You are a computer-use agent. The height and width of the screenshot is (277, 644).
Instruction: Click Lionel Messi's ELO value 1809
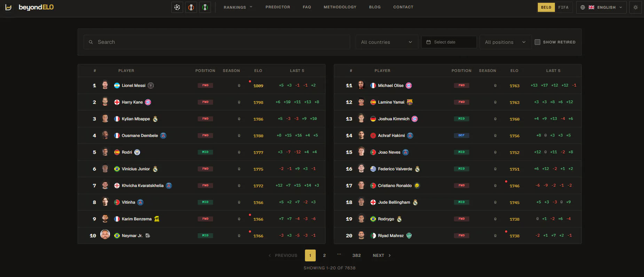[x=258, y=86]
